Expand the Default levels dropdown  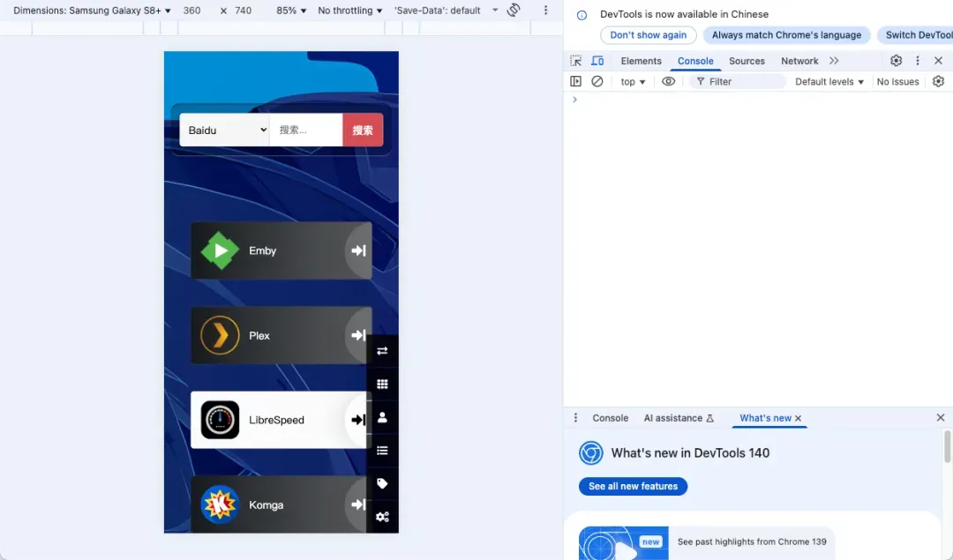pyautogui.click(x=829, y=81)
